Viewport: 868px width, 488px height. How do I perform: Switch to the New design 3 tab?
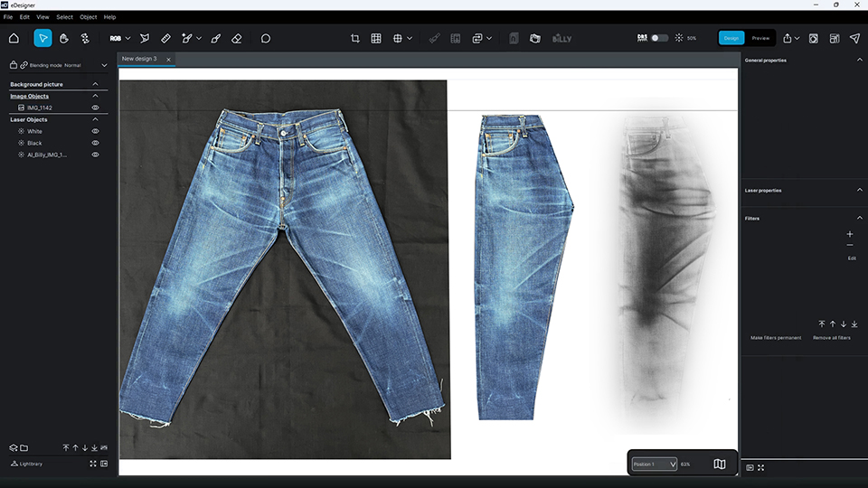[139, 59]
